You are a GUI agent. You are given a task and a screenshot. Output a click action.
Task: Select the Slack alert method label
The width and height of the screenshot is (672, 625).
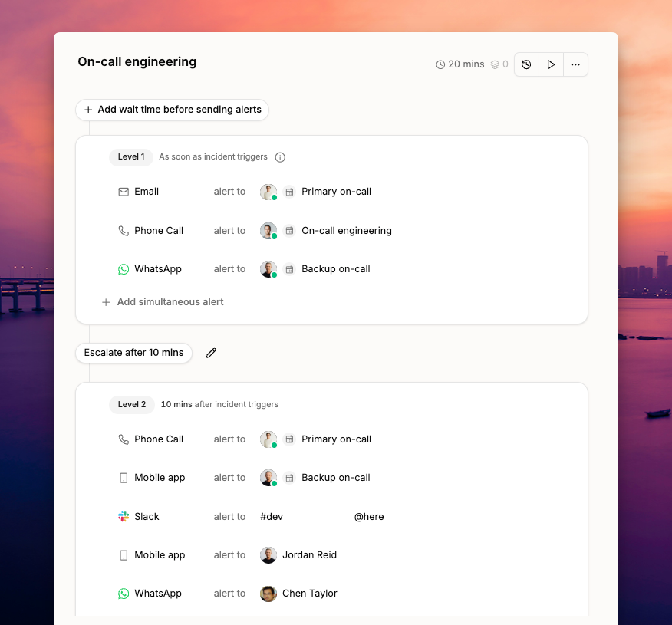pos(147,517)
